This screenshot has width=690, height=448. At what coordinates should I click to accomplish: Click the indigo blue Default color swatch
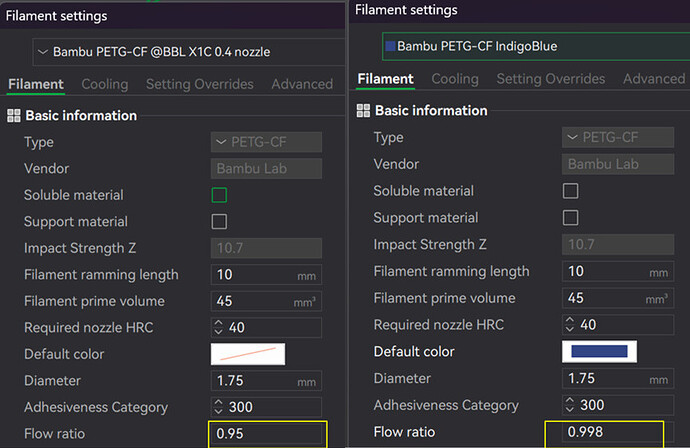[x=599, y=351]
